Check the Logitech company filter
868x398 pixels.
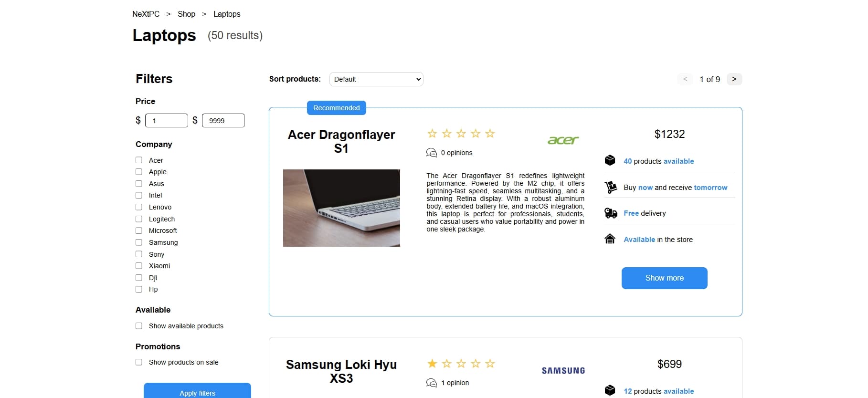tap(139, 219)
